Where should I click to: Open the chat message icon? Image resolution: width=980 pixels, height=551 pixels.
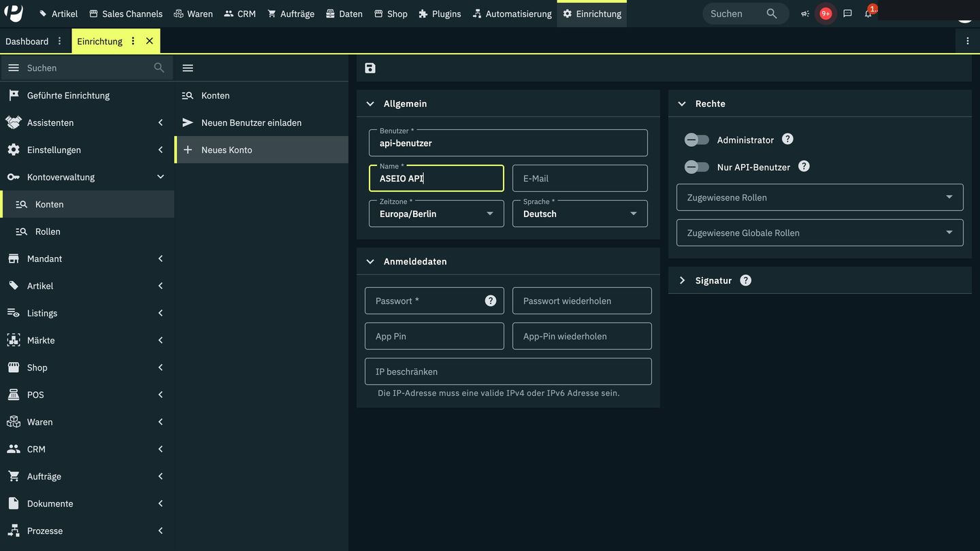coord(847,14)
